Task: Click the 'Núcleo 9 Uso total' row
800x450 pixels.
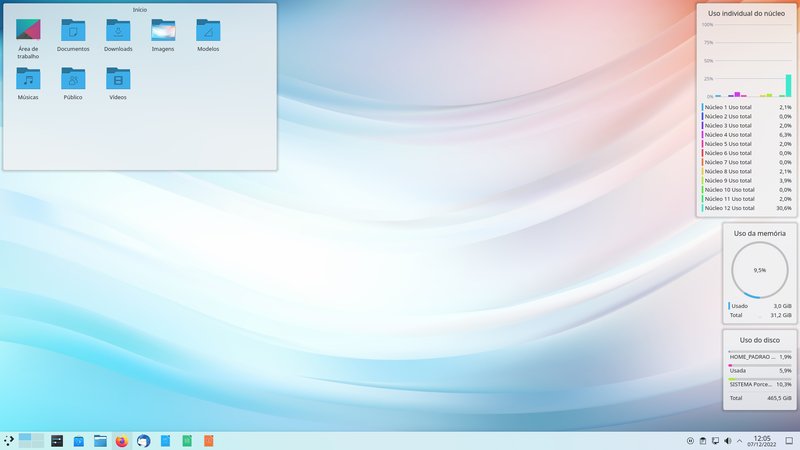Action: [746, 181]
